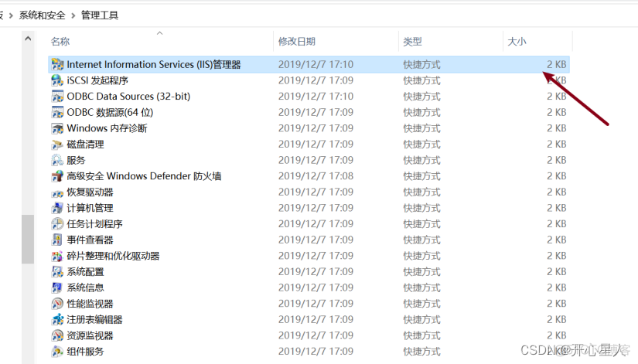Click the 2 KB size in 事件查看器 row
638x364 pixels.
point(556,240)
